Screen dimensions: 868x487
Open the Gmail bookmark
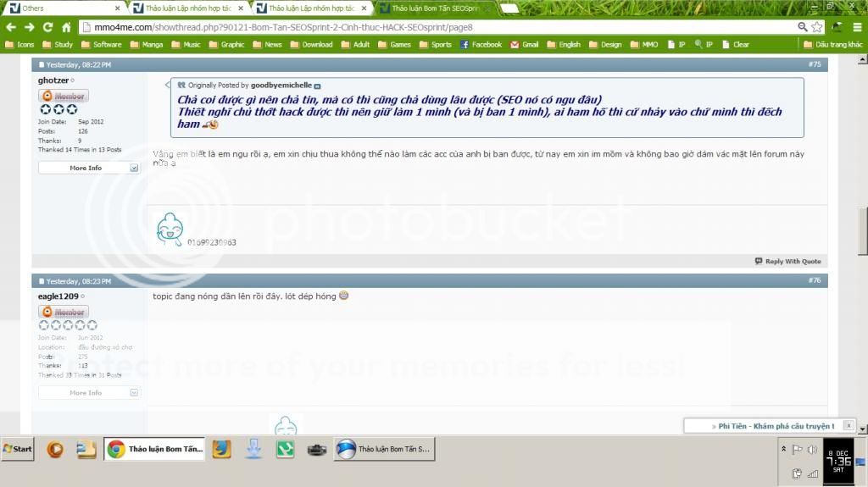(x=524, y=45)
